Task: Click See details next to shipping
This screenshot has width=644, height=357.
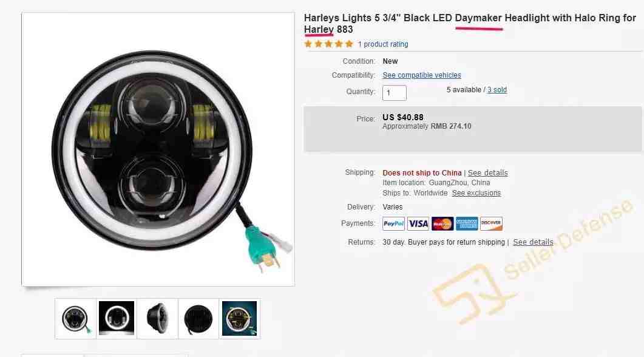Action: click(488, 173)
